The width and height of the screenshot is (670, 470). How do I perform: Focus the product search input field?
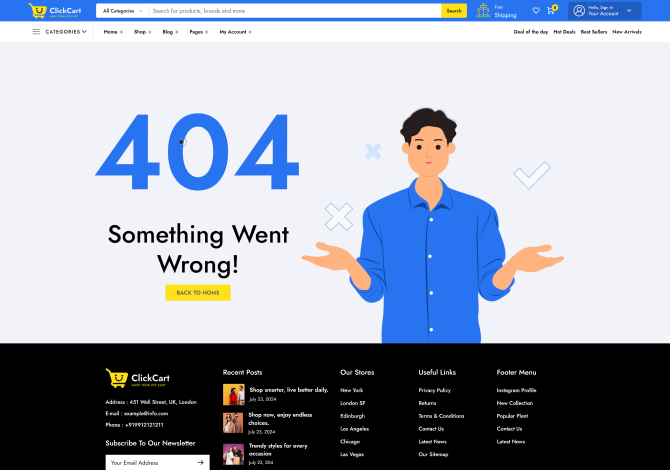pos(295,11)
